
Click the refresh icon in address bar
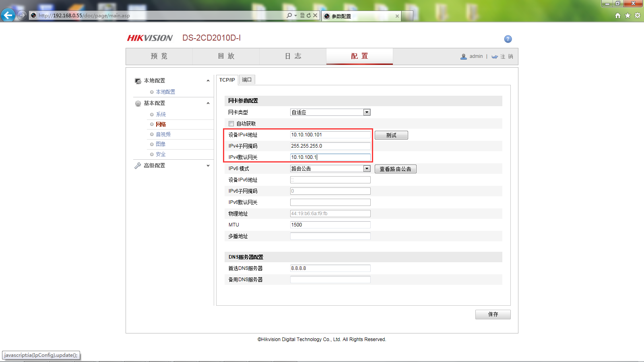coord(309,16)
